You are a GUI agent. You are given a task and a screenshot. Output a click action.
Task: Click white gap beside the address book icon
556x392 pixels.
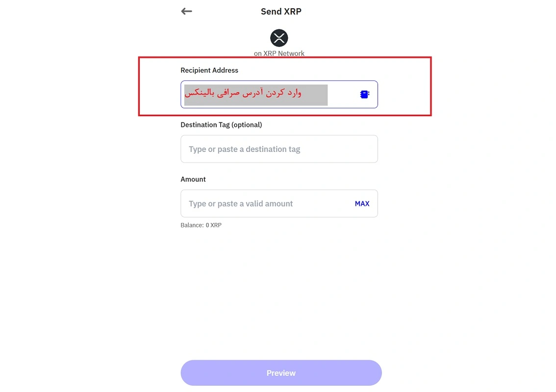(x=343, y=94)
